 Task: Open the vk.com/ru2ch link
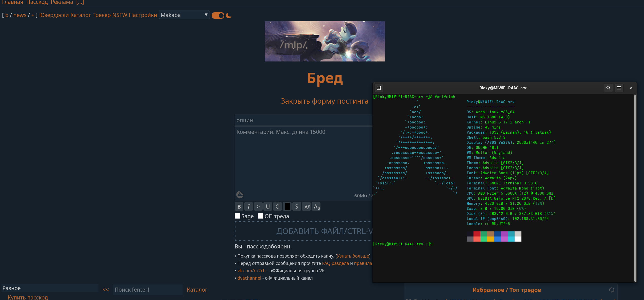pos(251,271)
